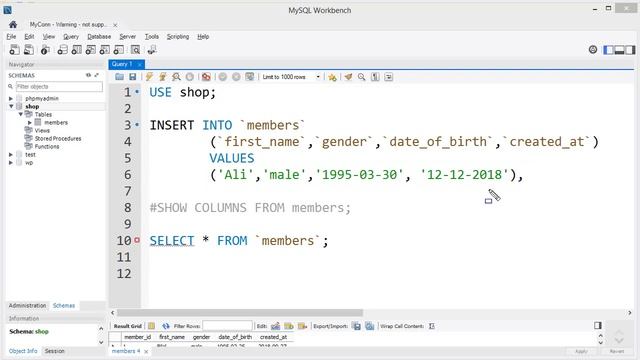Image resolution: width=640 pixels, height=360 pixels.
Task: Run Explain on the current statement
Action: 176,77
